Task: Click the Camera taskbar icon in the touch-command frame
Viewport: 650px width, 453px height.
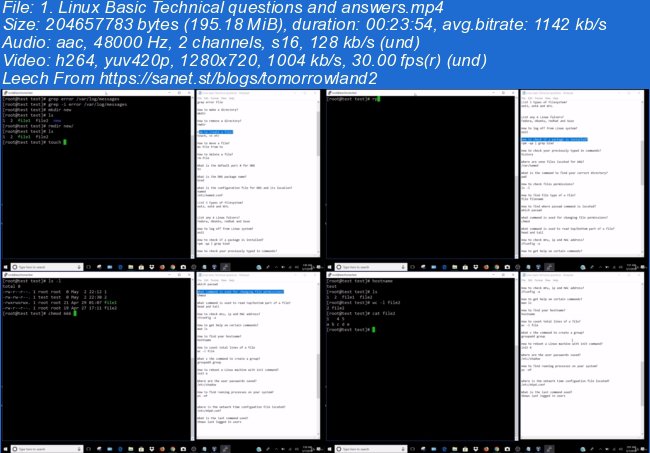Action: pos(183,267)
